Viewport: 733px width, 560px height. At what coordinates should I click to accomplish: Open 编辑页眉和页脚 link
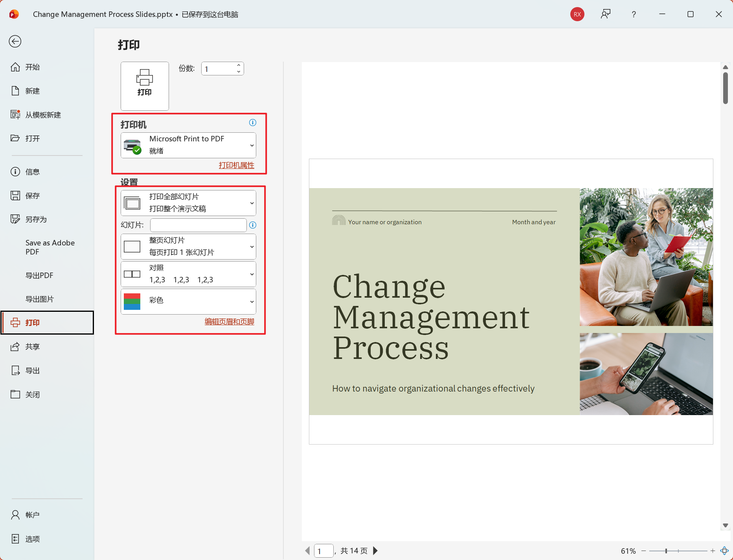tap(229, 321)
